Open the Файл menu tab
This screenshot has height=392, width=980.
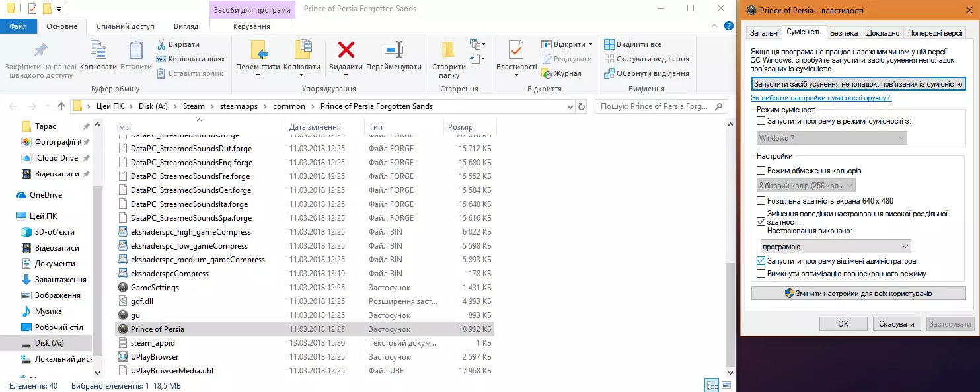point(19,26)
